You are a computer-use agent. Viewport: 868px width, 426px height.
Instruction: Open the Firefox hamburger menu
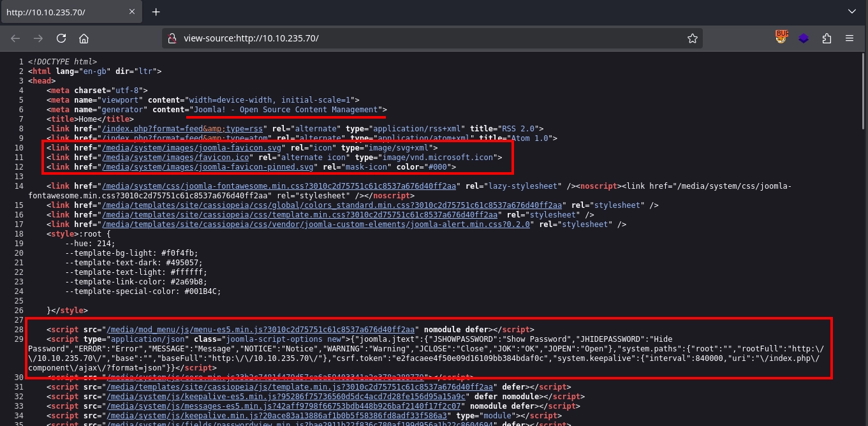coord(850,38)
